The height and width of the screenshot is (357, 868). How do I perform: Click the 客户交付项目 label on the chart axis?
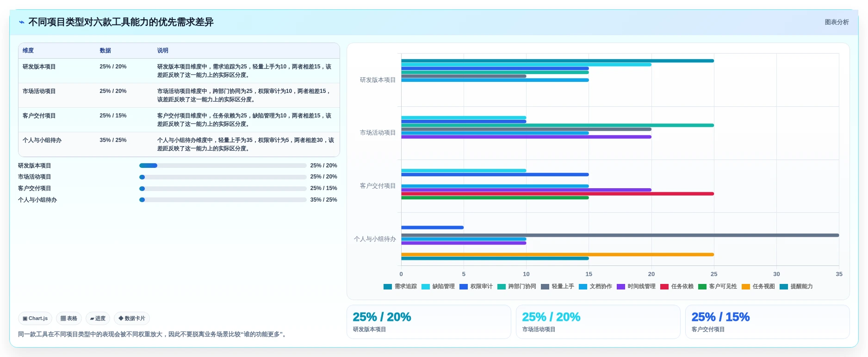click(x=378, y=186)
